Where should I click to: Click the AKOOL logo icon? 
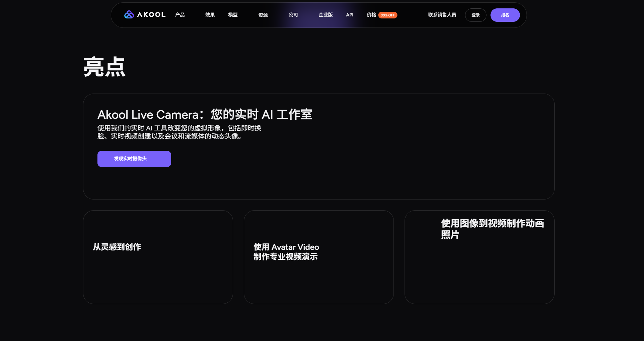pos(129,15)
